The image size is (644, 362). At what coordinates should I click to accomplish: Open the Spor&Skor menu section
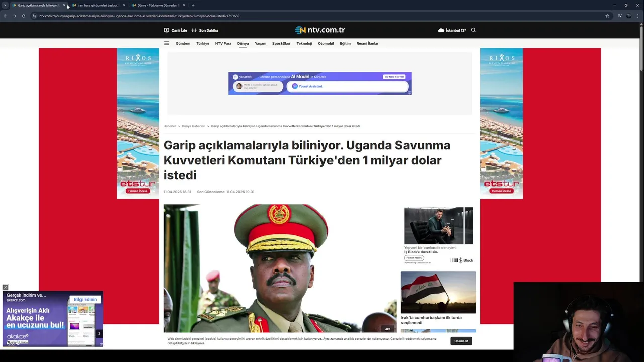(x=281, y=43)
